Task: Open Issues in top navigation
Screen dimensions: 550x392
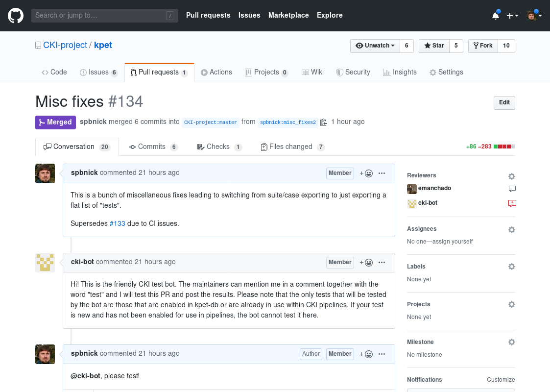Action: click(x=249, y=15)
